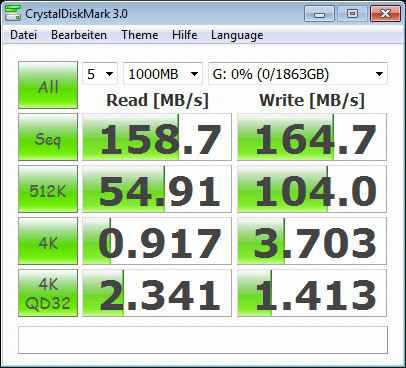Click the 4K read result 0.917
Viewport: 406px width, 368px height.
157,241
